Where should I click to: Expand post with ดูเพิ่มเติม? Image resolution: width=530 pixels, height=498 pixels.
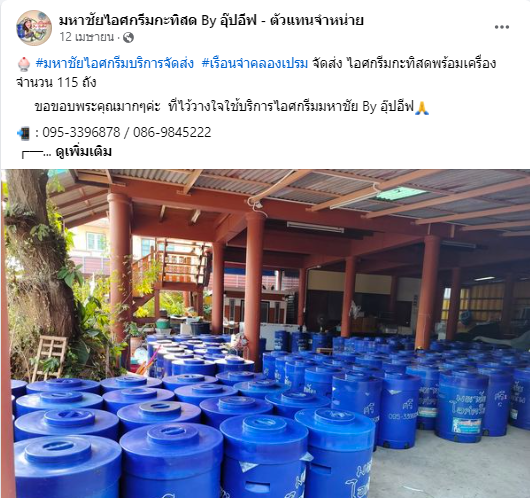[x=83, y=152]
